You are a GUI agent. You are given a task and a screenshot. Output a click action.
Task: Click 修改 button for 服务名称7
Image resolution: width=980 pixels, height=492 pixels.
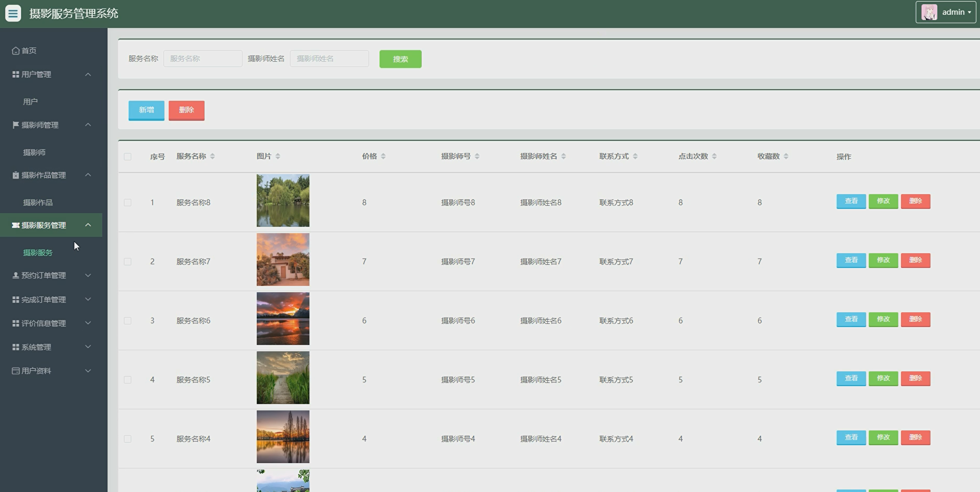pos(883,260)
